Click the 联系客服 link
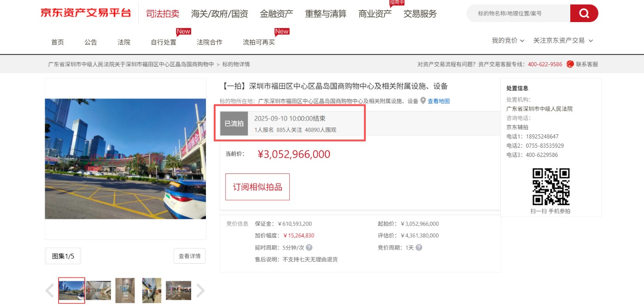 pyautogui.click(x=587, y=64)
